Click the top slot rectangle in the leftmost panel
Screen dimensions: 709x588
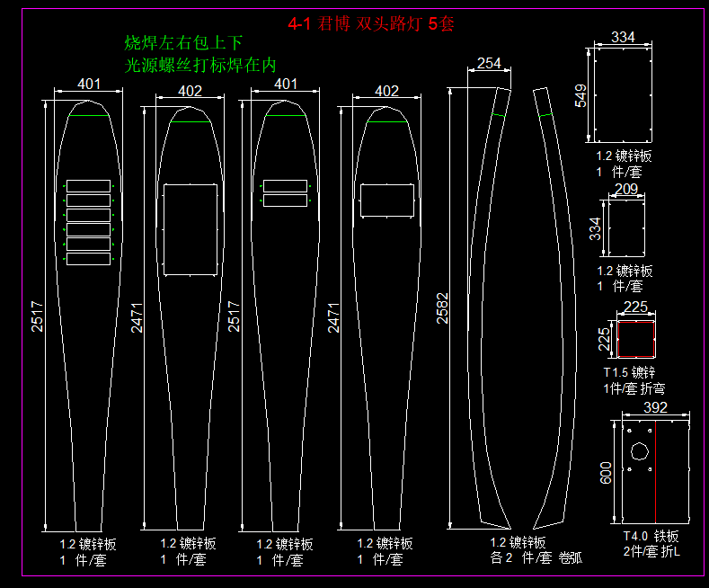pos(88,186)
